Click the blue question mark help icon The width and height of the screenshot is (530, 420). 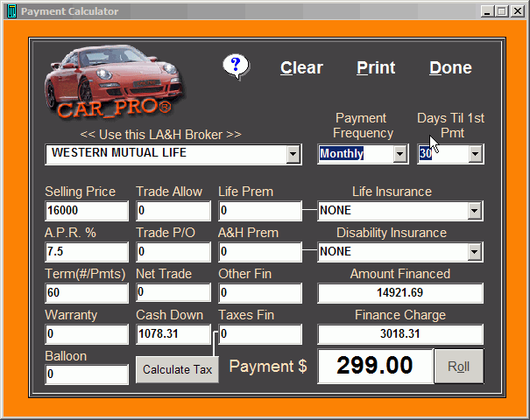236,66
